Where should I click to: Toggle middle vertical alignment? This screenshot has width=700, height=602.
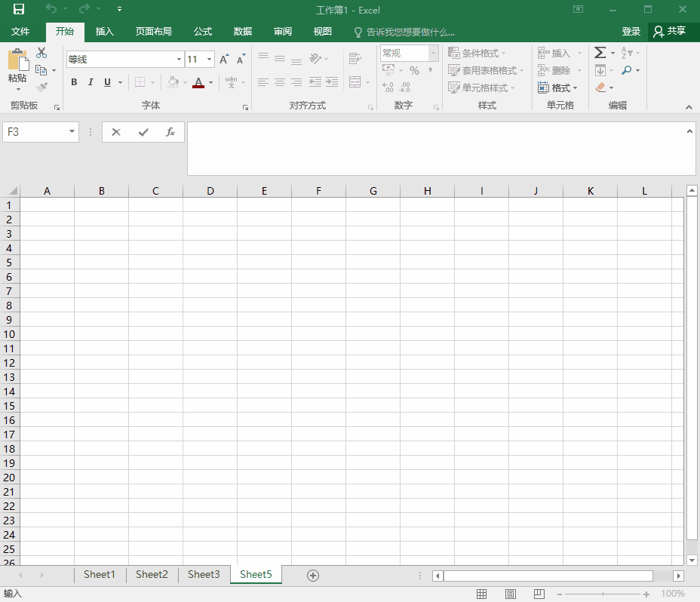click(280, 59)
